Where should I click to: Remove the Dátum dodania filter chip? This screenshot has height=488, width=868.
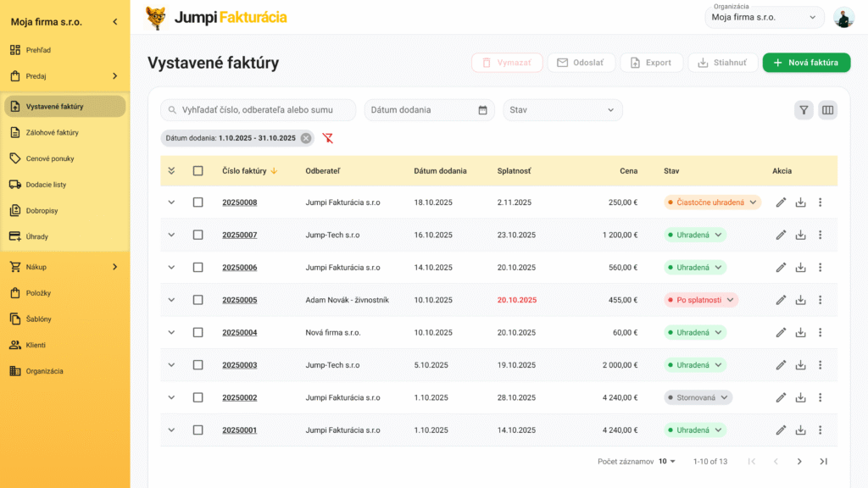306,138
